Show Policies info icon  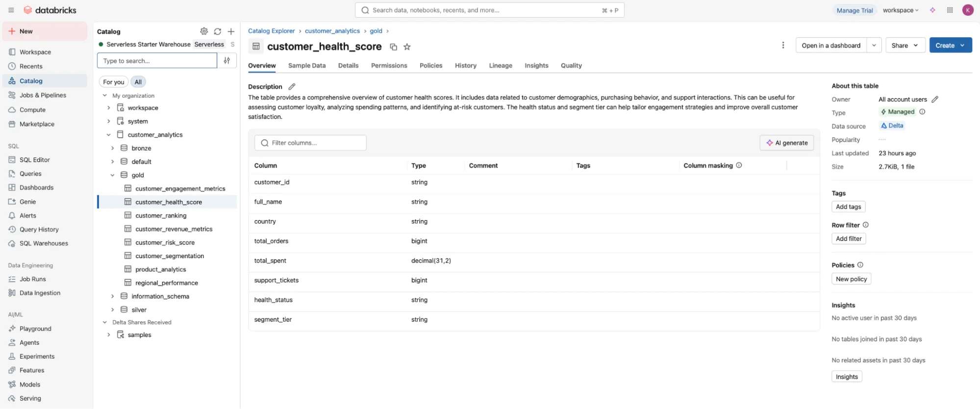click(860, 265)
